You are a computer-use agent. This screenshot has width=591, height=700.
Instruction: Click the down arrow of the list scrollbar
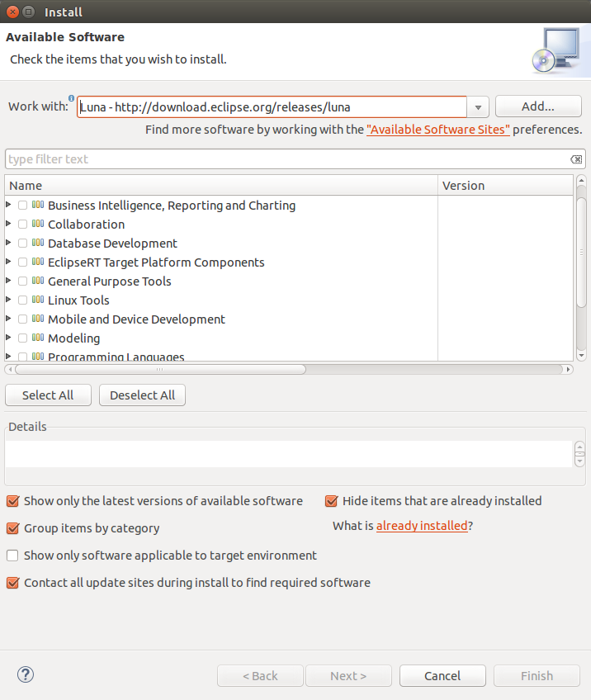(581, 356)
